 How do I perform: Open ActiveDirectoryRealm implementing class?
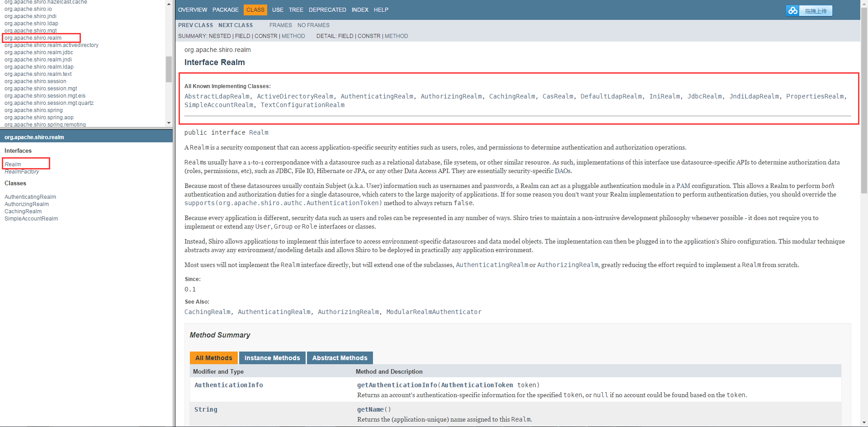pos(295,96)
